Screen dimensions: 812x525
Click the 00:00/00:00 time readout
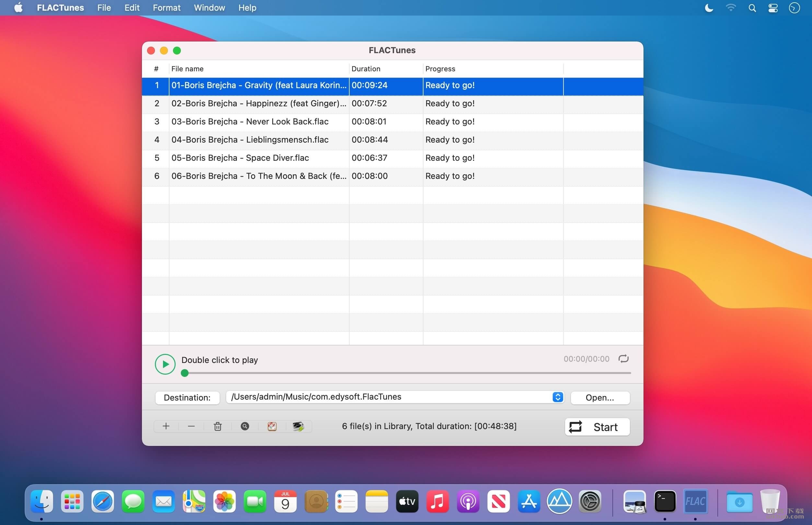(x=586, y=359)
